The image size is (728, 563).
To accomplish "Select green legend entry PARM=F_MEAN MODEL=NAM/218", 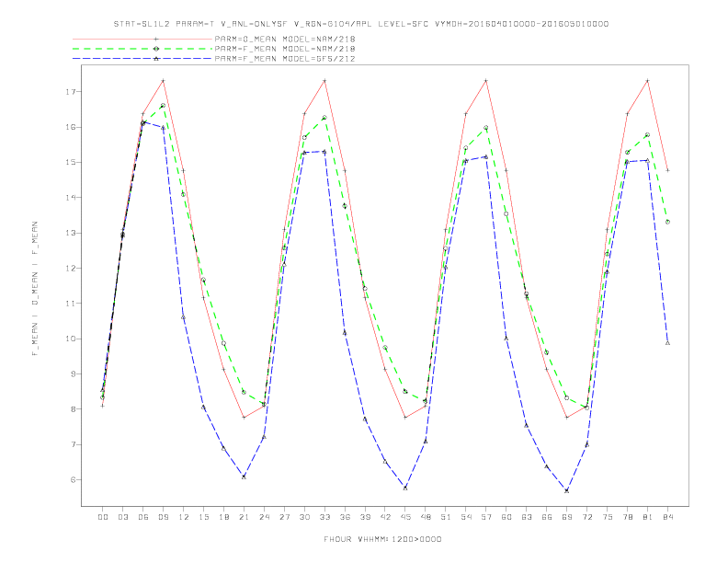I will [285, 49].
